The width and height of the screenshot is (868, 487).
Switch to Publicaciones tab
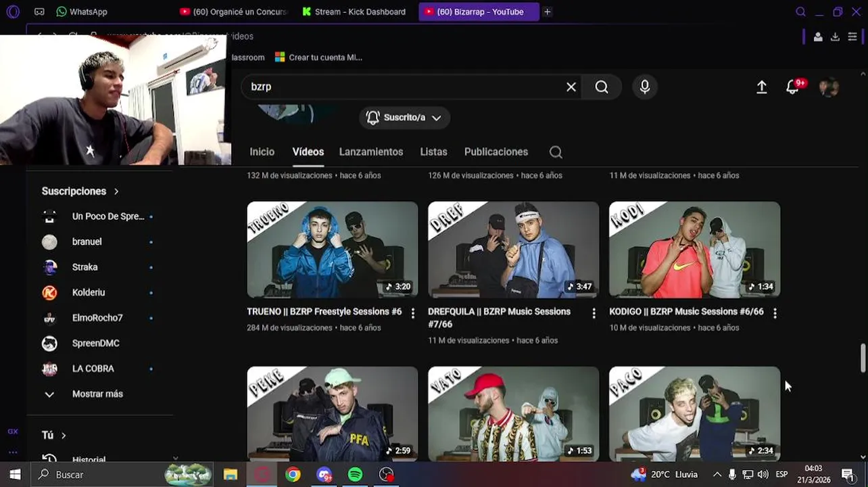(496, 152)
